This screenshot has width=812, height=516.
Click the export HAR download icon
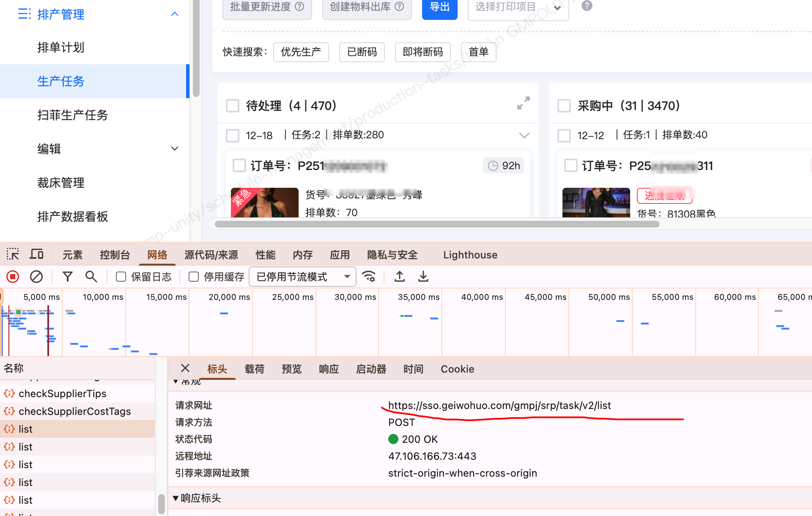[x=423, y=277]
